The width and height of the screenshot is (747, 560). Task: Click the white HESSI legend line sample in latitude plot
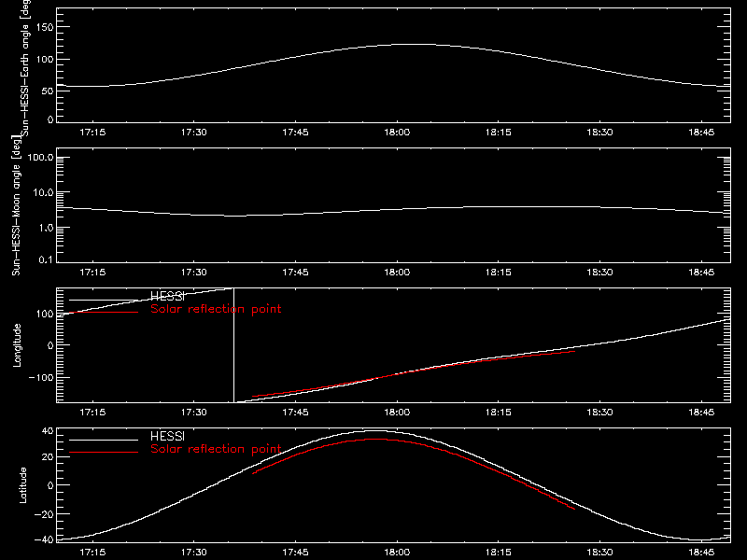(x=104, y=440)
